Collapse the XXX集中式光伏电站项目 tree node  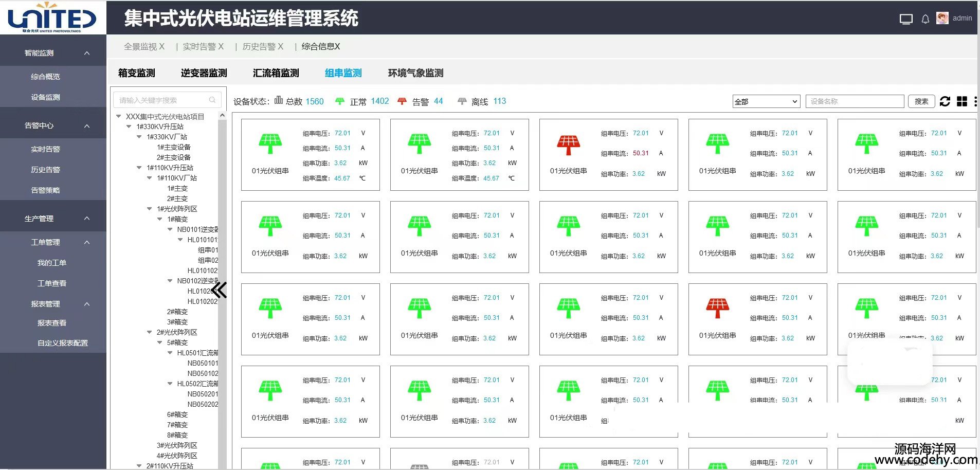click(x=119, y=116)
